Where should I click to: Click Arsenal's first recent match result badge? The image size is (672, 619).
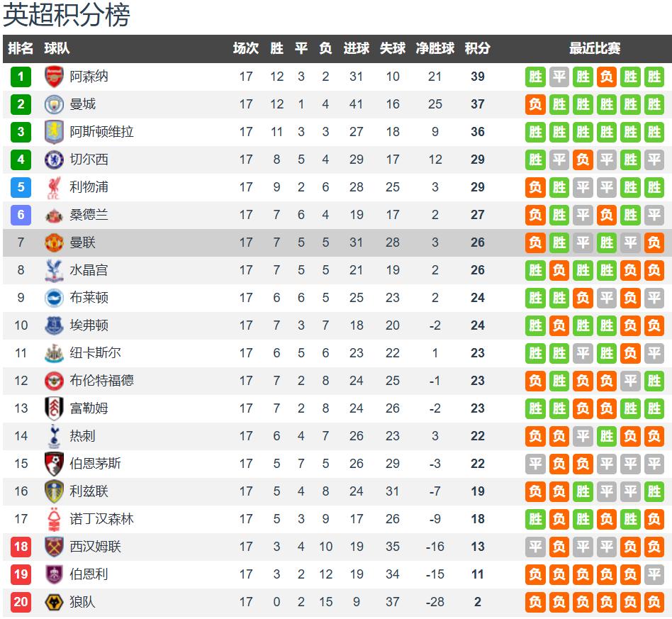click(536, 77)
